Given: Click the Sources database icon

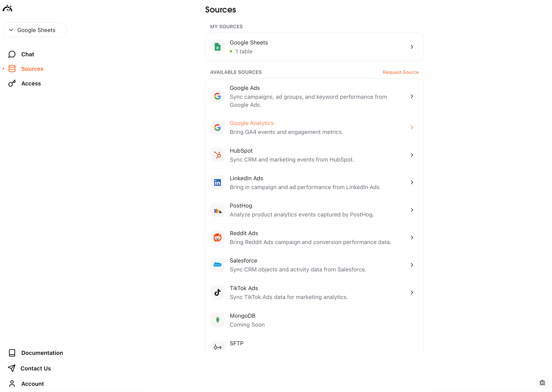Looking at the screenshot, I should 12,69.
